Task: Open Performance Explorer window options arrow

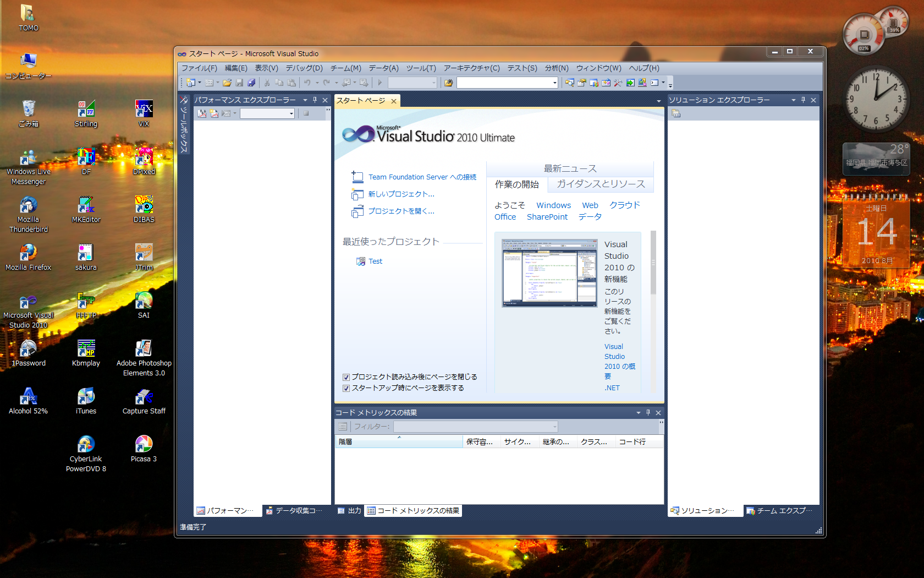Action: 305,100
